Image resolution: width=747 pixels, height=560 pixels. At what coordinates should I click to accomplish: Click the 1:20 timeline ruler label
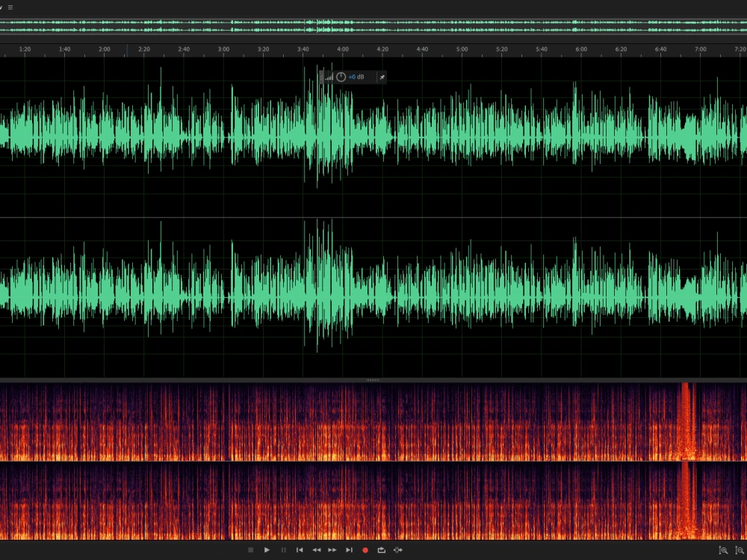[25, 49]
